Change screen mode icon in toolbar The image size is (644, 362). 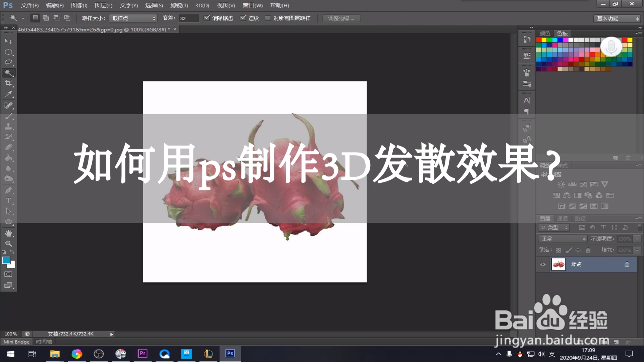[x=8, y=285]
